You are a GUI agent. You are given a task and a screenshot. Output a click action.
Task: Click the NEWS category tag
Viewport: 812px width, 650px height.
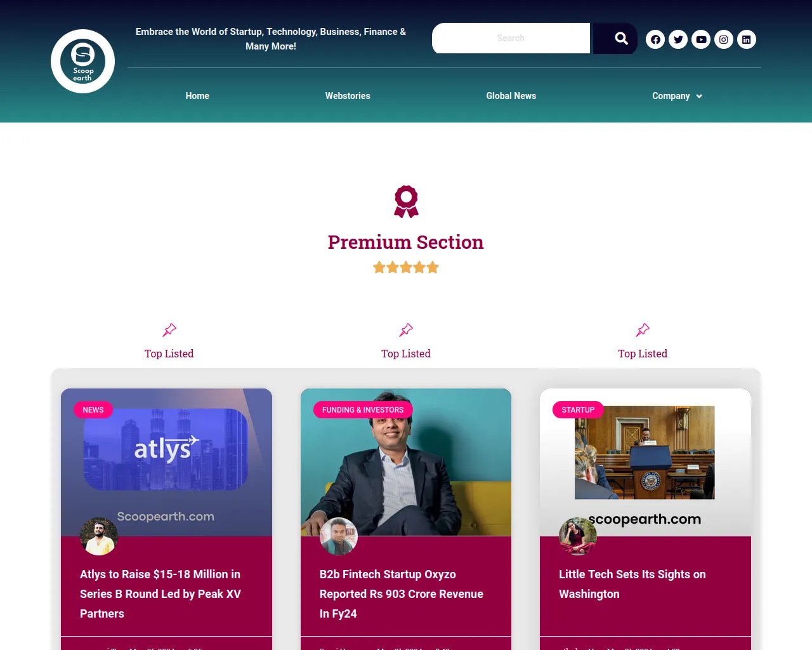point(93,410)
